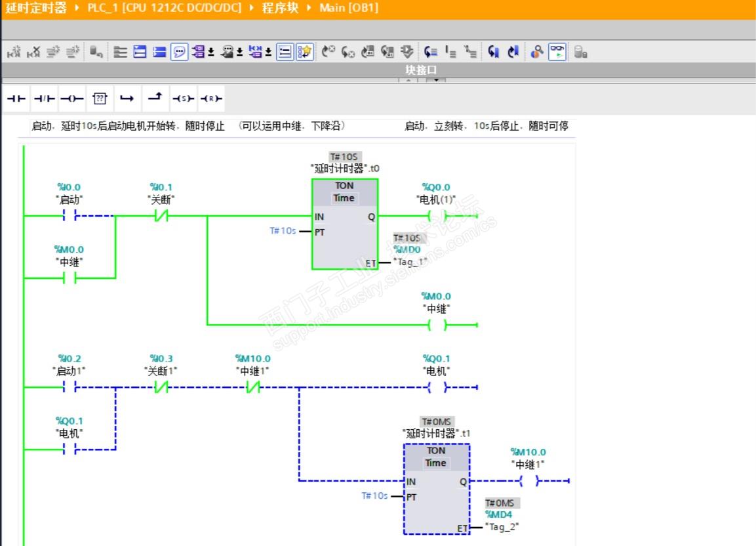Image resolution: width=756 pixels, height=546 pixels.
Task: Click the Delete network toolbar icon
Action: (33, 52)
